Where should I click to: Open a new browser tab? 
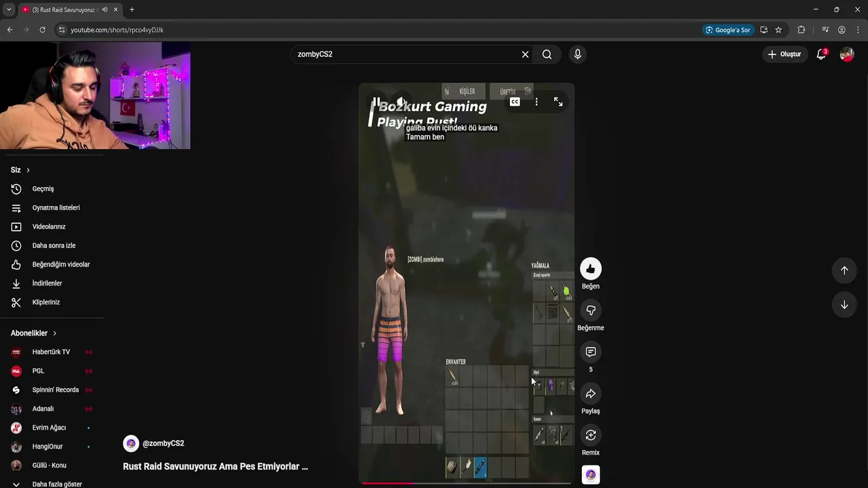pos(132,9)
